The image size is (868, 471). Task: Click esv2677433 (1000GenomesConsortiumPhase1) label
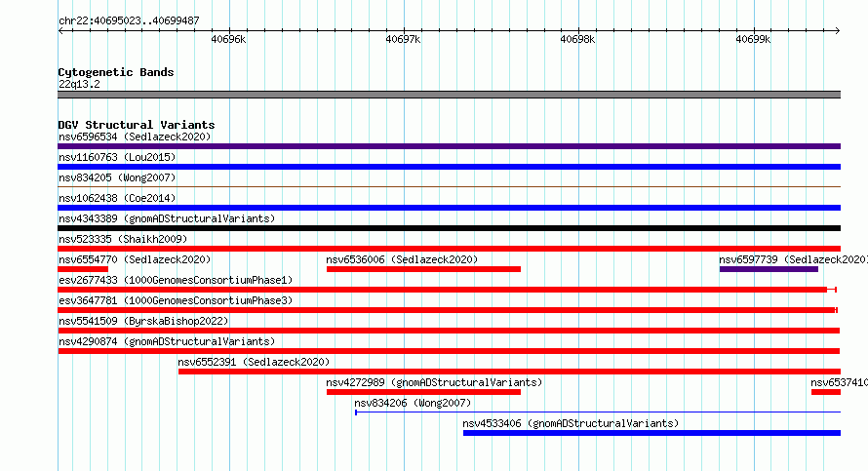pyautogui.click(x=176, y=280)
